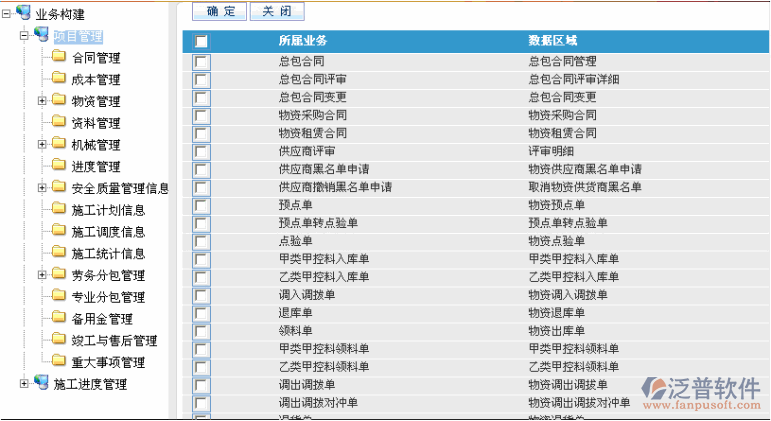Screen dimensions: 771x421
Task: Click the 业务构建 root node icon
Action: (23, 12)
